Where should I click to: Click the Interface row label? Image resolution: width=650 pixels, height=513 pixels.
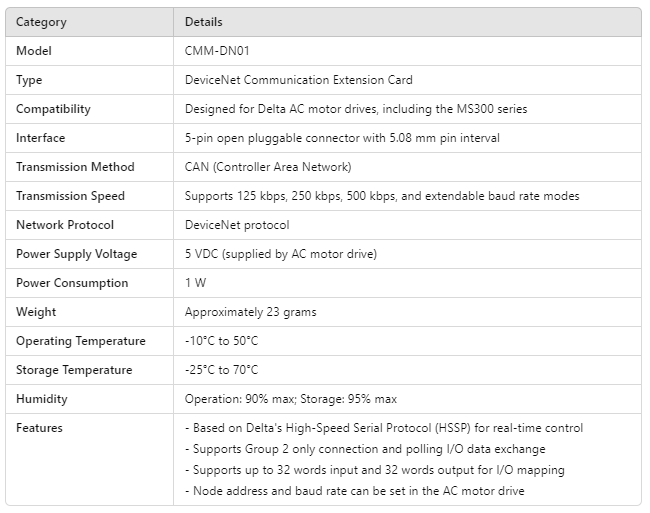(41, 138)
